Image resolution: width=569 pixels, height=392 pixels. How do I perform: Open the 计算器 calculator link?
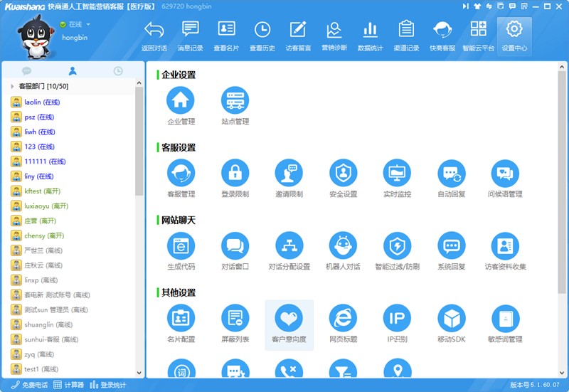coord(69,385)
